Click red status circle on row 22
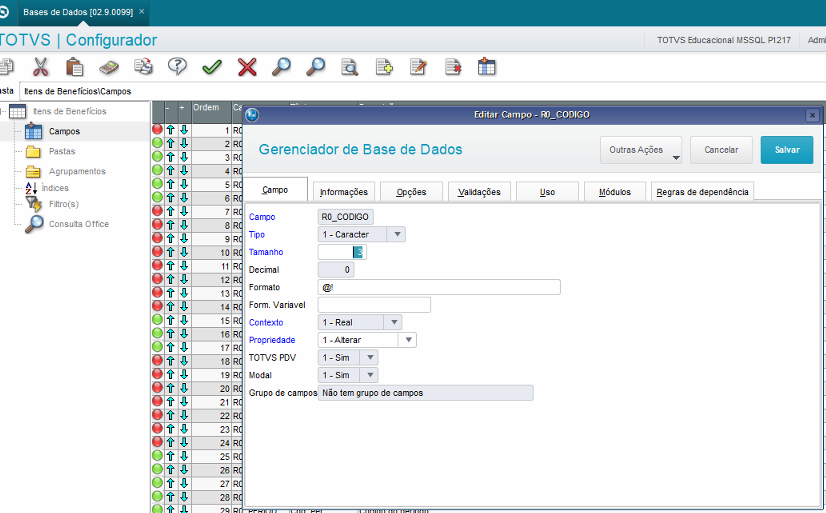826x513 pixels. [x=158, y=415]
